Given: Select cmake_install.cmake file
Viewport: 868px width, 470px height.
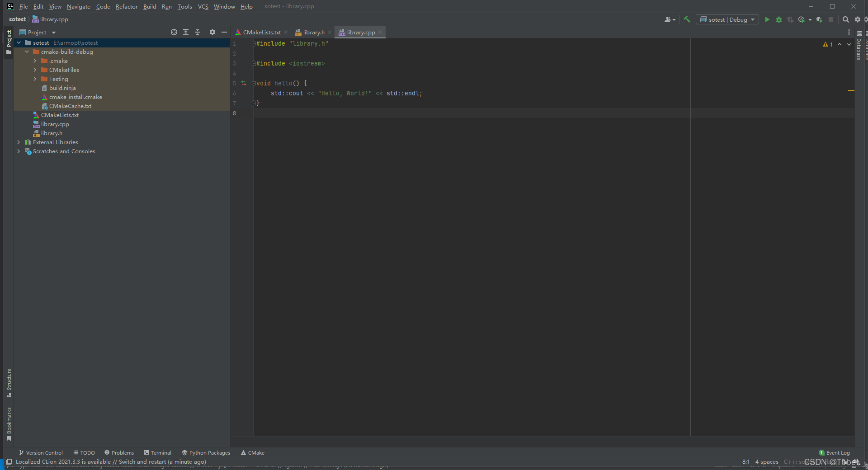Looking at the screenshot, I should pyautogui.click(x=75, y=97).
